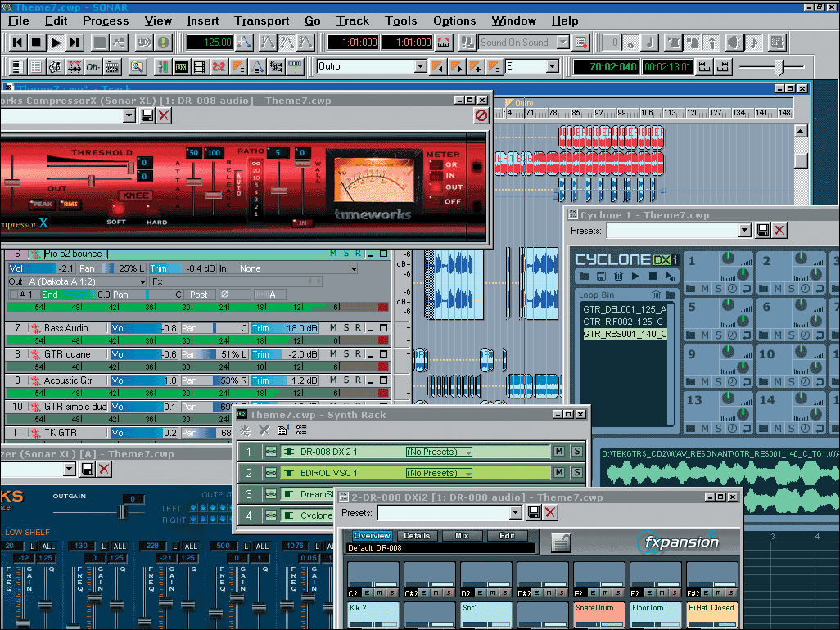Screen dimensions: 840x630
Task: Click the rewind to start transport button
Action: [x=18, y=43]
